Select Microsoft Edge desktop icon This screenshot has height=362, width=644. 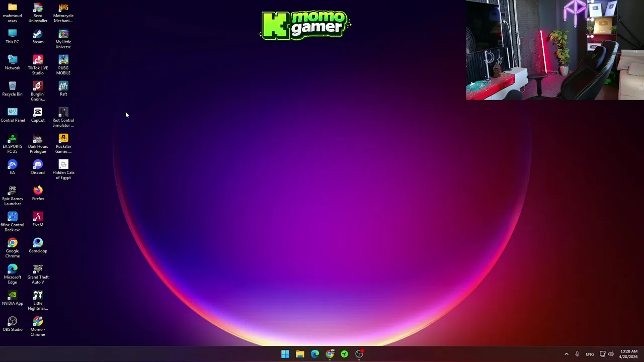12,275
